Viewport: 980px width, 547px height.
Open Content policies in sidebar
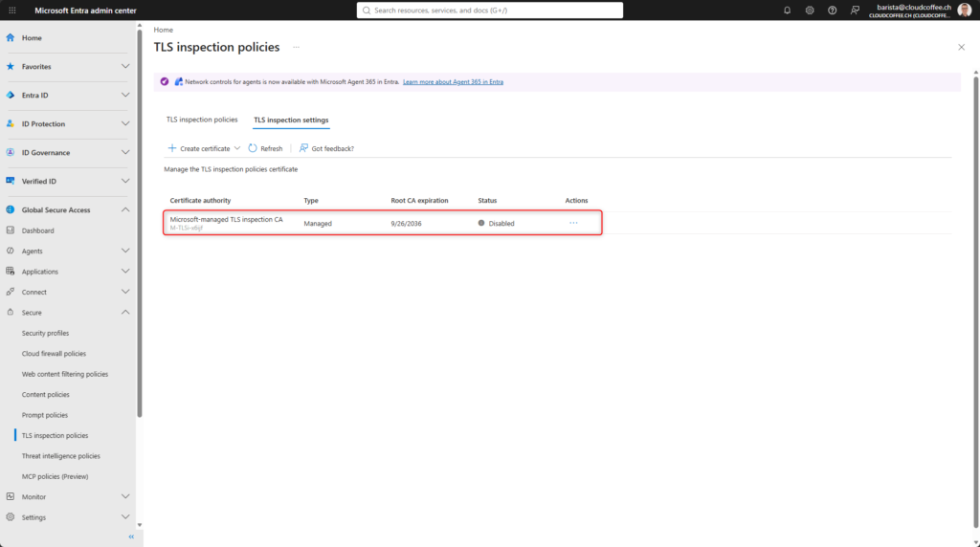46,395
